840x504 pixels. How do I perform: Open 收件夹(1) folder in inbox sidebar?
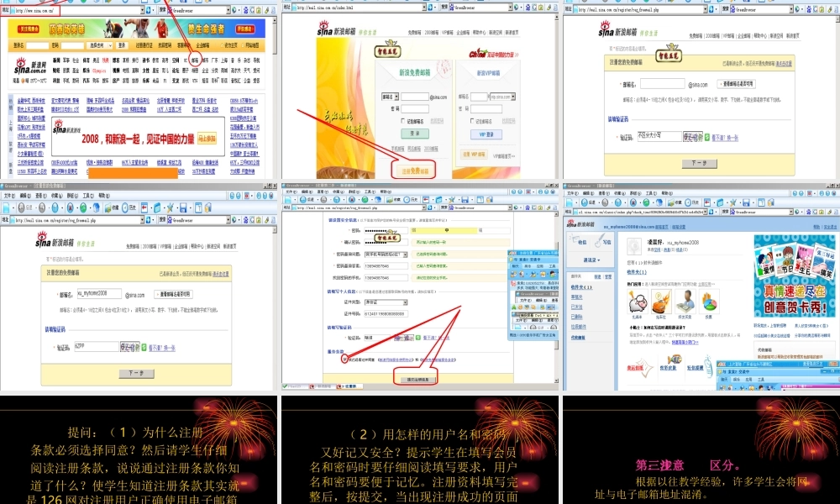pos(581,287)
